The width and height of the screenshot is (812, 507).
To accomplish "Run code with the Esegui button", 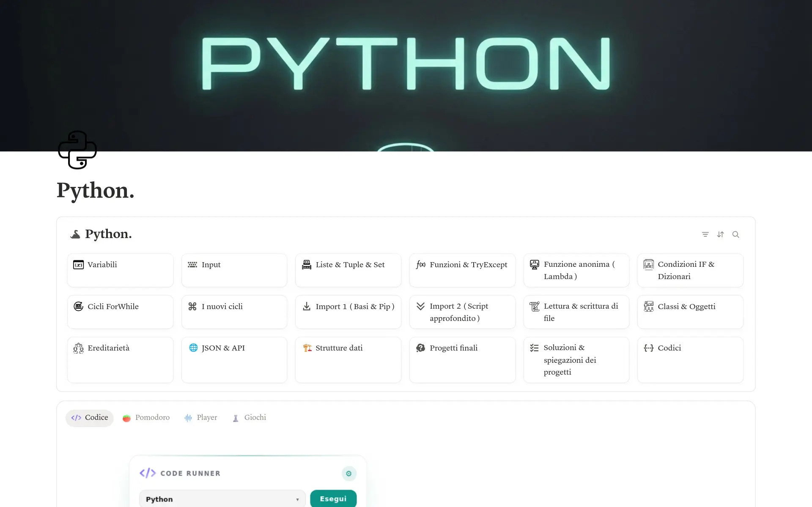I will [x=333, y=499].
